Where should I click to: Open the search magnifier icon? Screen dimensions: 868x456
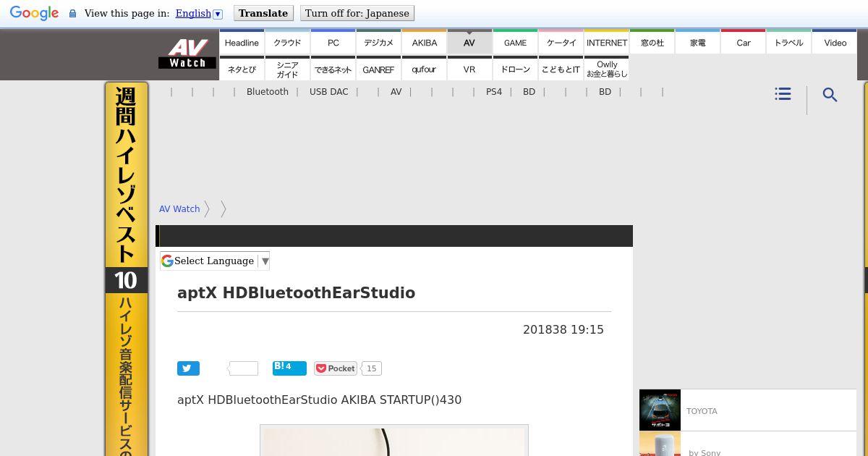click(830, 95)
